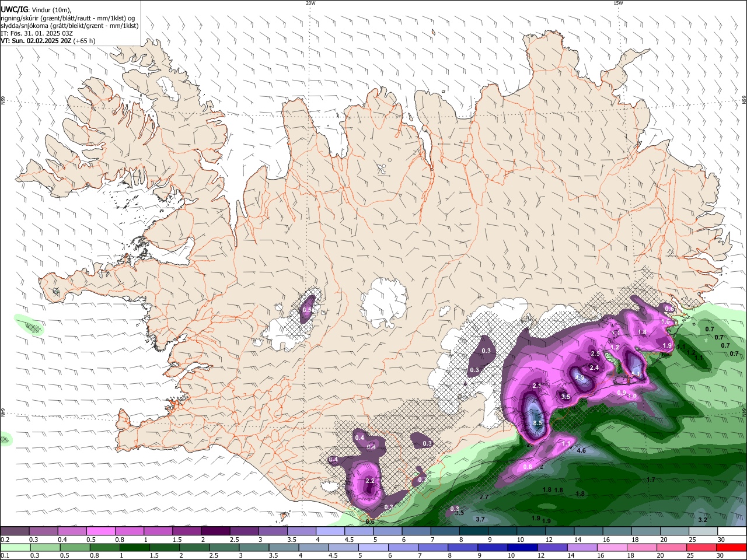
Task: Click the rigning/skúrir legend description line
Action: (x=68, y=18)
